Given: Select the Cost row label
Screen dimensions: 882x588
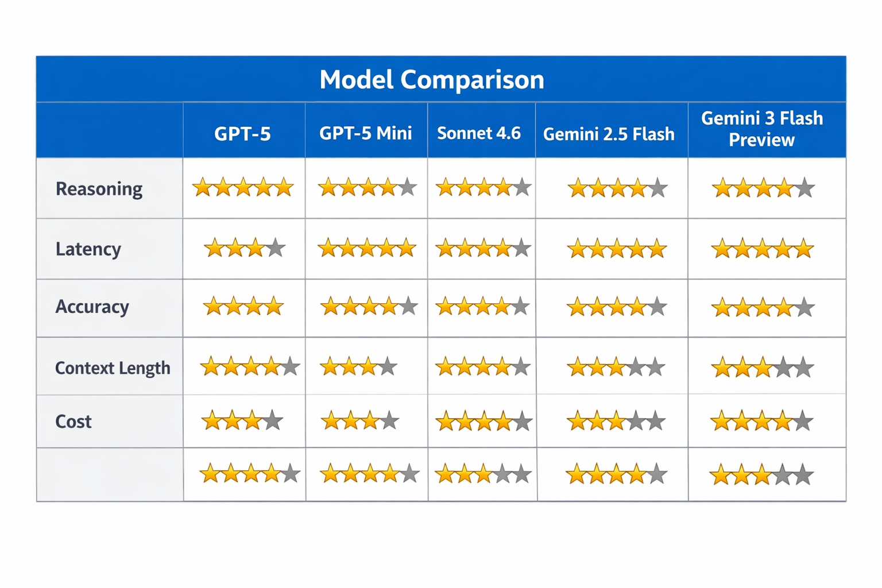Looking at the screenshot, I should pos(73,421).
